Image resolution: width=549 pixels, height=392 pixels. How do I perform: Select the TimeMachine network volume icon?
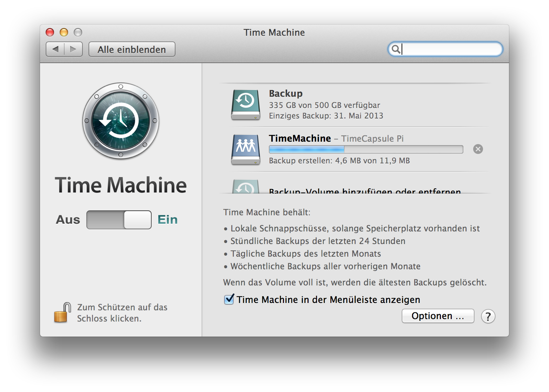point(246,150)
